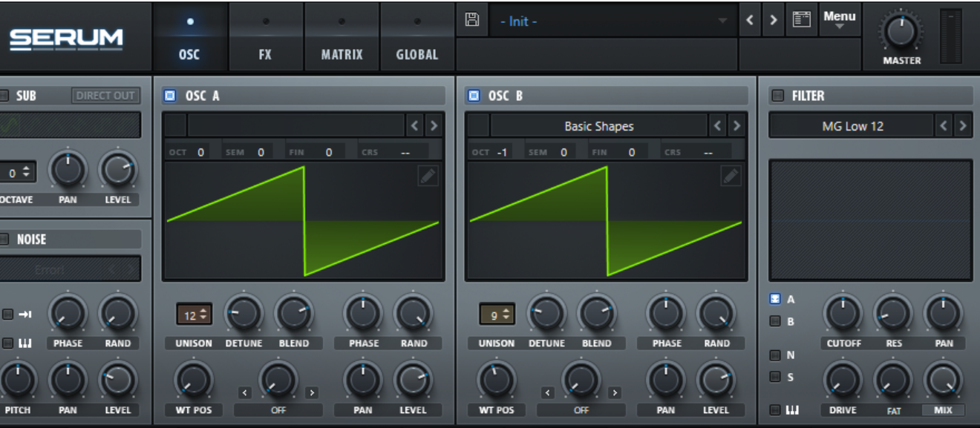Screen dimensions: 980x428
Task: Click the filter DRIVE knob
Action: [843, 380]
